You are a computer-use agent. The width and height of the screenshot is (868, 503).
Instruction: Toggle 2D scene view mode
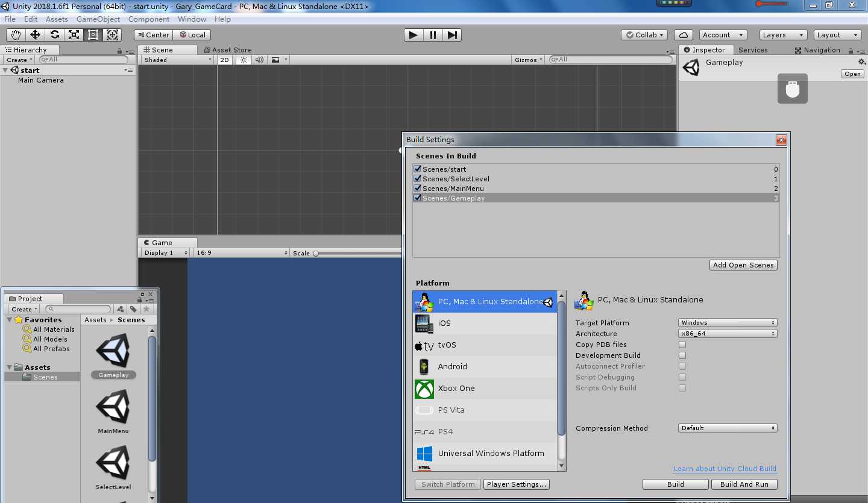point(224,60)
